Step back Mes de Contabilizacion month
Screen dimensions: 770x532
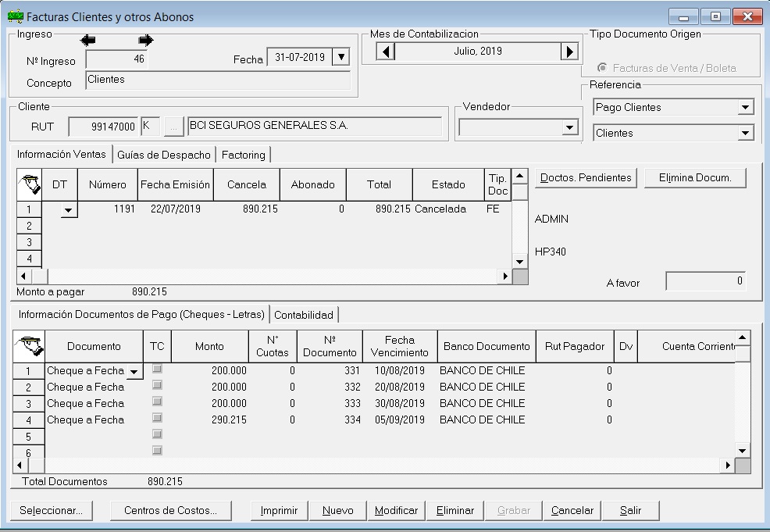pyautogui.click(x=386, y=51)
